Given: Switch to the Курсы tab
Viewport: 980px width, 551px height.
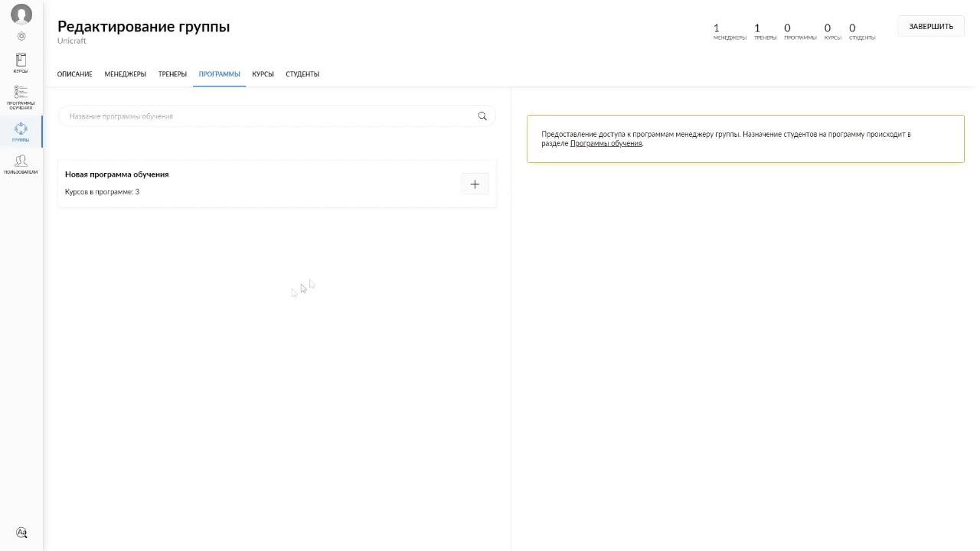Looking at the screenshot, I should coord(263,74).
